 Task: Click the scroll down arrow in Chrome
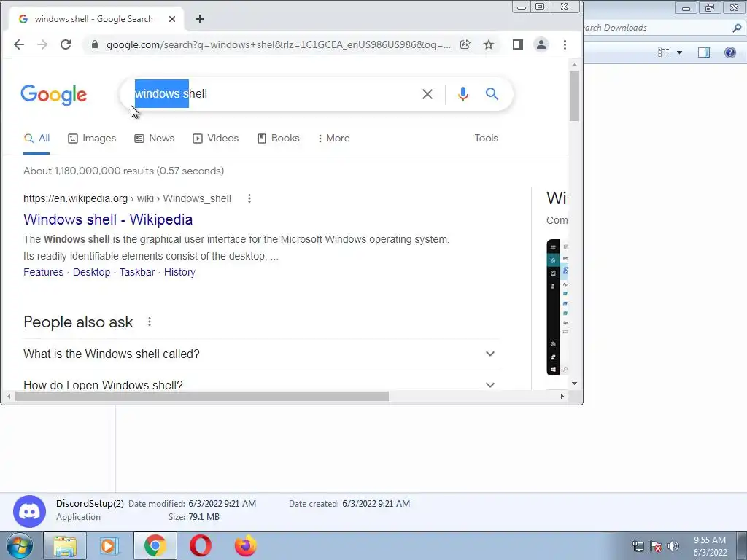(x=575, y=384)
